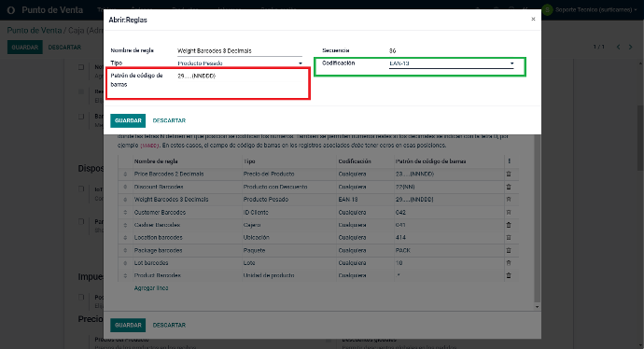
Task: Click trash icon for Weight Barcodes 3 Decimals
Action: pyautogui.click(x=509, y=199)
